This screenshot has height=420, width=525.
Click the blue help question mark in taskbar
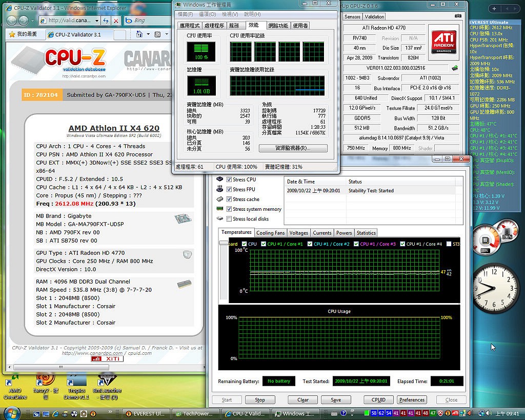pos(343,413)
